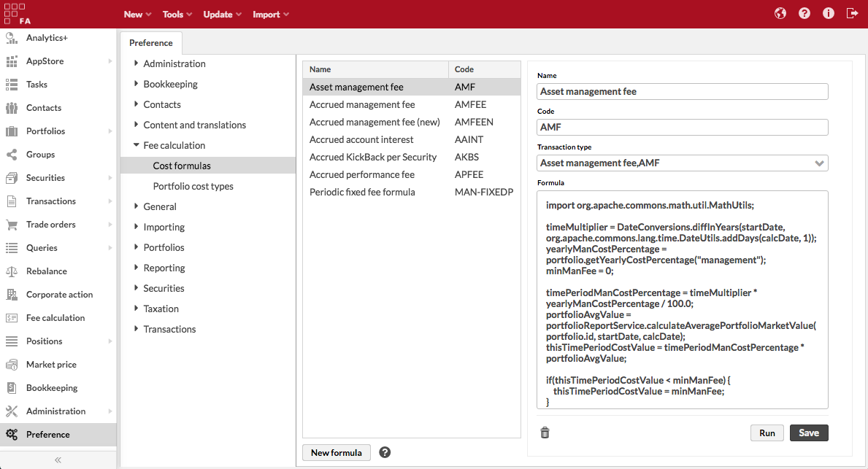Click the Groups share icon
The image size is (868, 469).
12,155
